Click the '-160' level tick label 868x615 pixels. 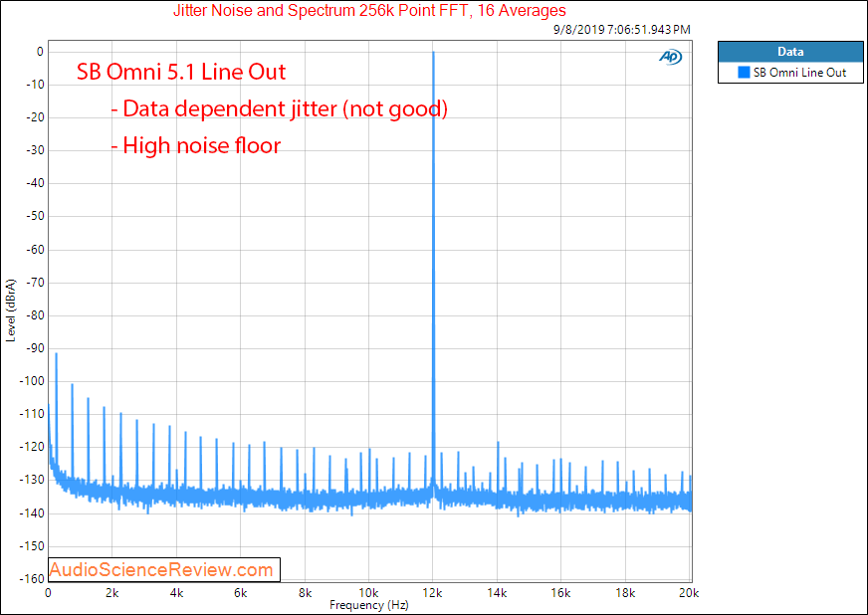pyautogui.click(x=32, y=579)
